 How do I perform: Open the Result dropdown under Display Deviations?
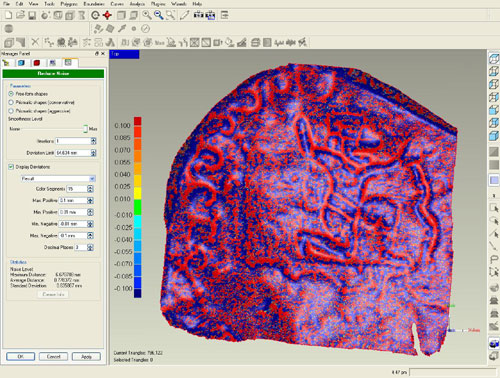click(58, 179)
